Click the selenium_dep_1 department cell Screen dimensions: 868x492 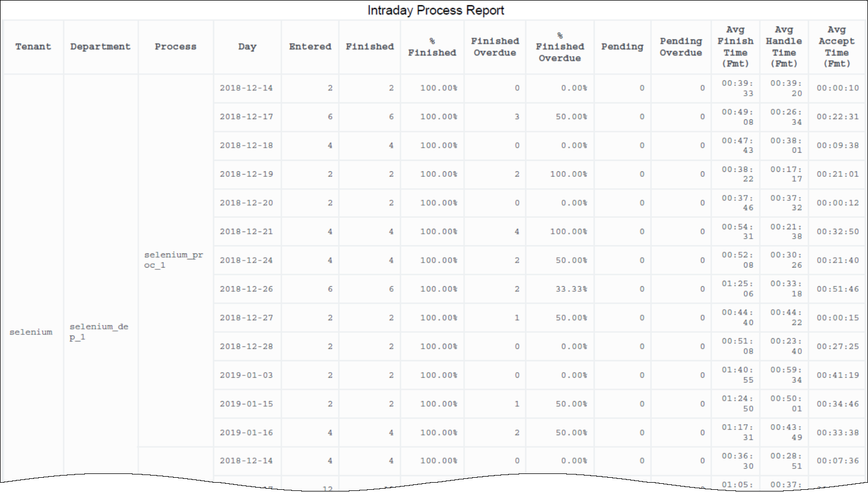tap(99, 332)
